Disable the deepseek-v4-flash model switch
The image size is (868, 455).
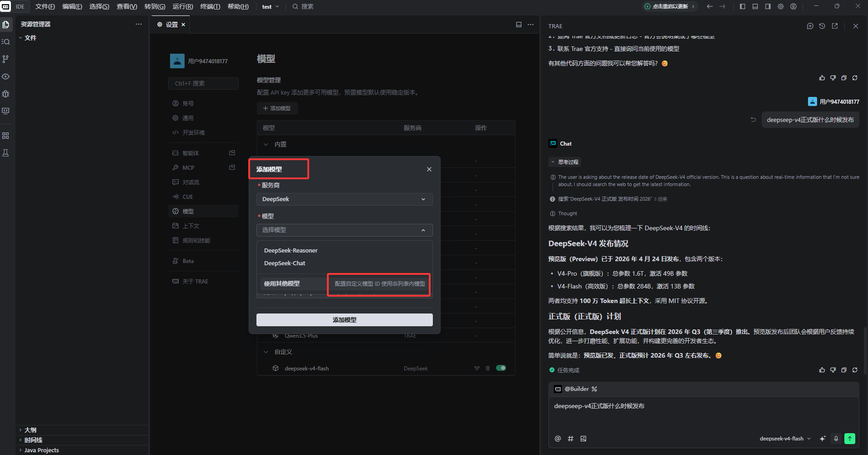point(501,368)
